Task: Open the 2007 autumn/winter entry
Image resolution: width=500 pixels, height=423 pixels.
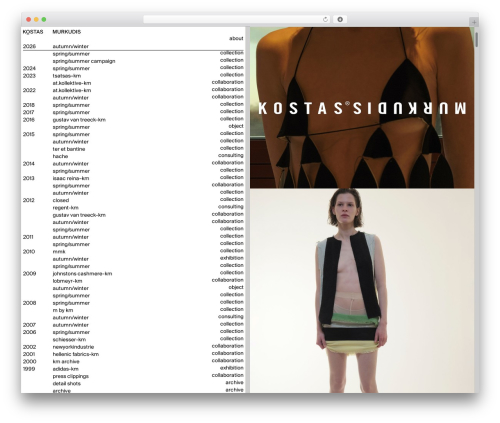Action: pyautogui.click(x=71, y=325)
